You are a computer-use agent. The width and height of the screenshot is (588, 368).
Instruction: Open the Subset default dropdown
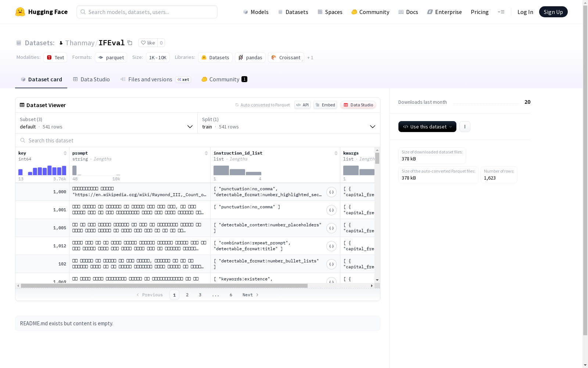click(x=107, y=123)
